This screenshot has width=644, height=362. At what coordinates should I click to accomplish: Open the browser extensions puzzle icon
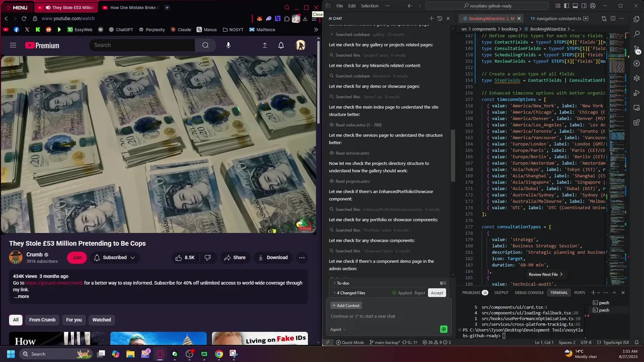pos(287,19)
